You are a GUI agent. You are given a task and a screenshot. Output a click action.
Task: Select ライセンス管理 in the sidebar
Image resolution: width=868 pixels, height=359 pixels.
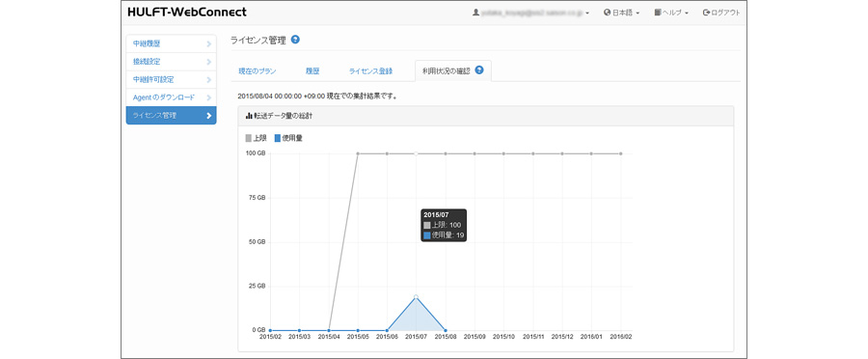tap(171, 115)
